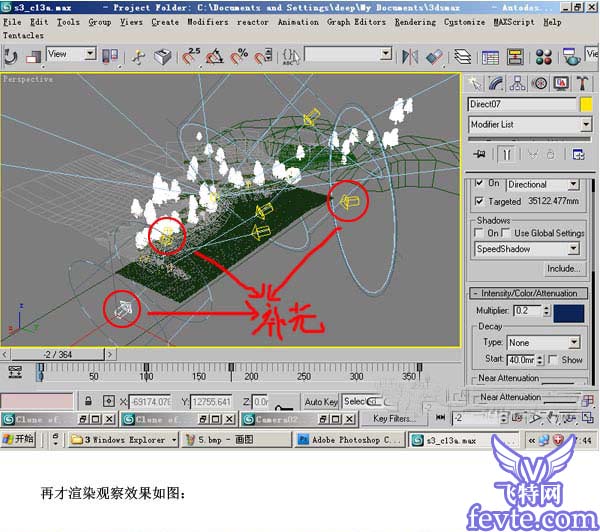The width and height of the screenshot is (600, 532).
Task: Switch to the Utilities hammer tab
Action: coord(583,83)
